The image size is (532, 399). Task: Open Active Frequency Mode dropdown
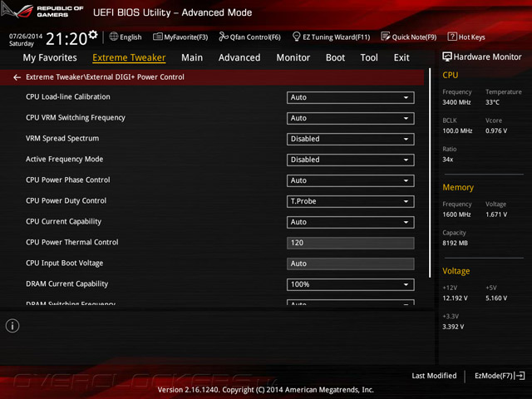351,160
